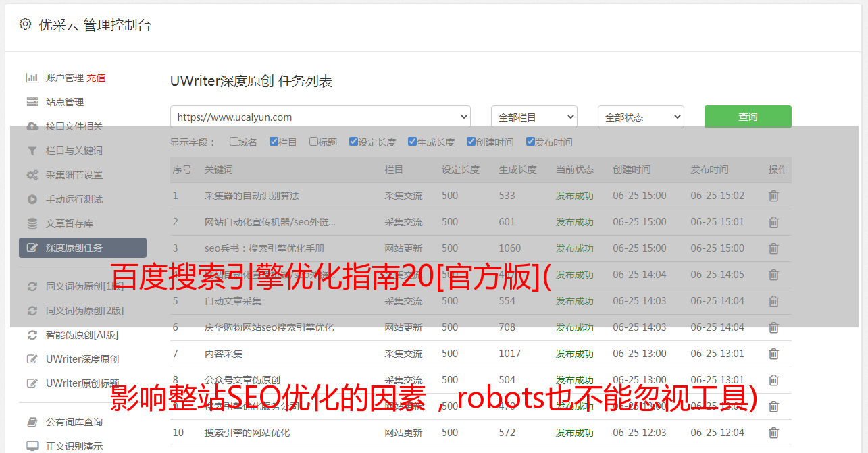
Task: Delete row 5 自动文章采集 via trash icon
Action: tap(774, 301)
